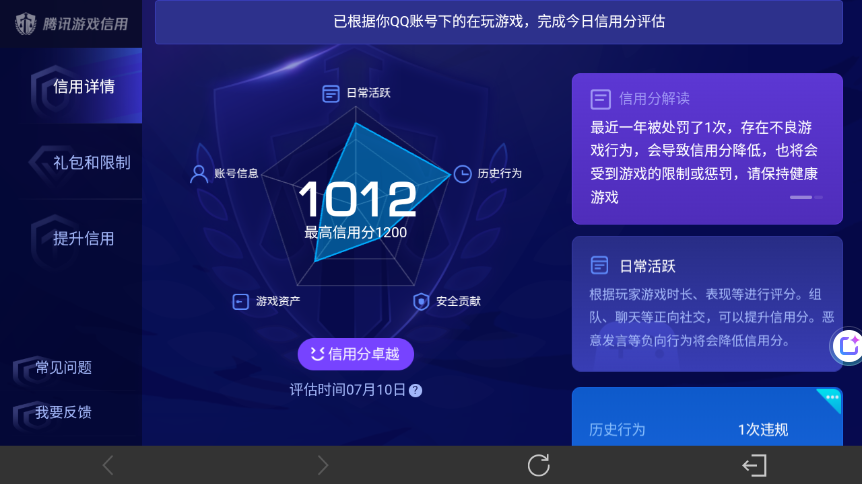Exit the page with the exit icon
862x484 pixels.
point(754,465)
